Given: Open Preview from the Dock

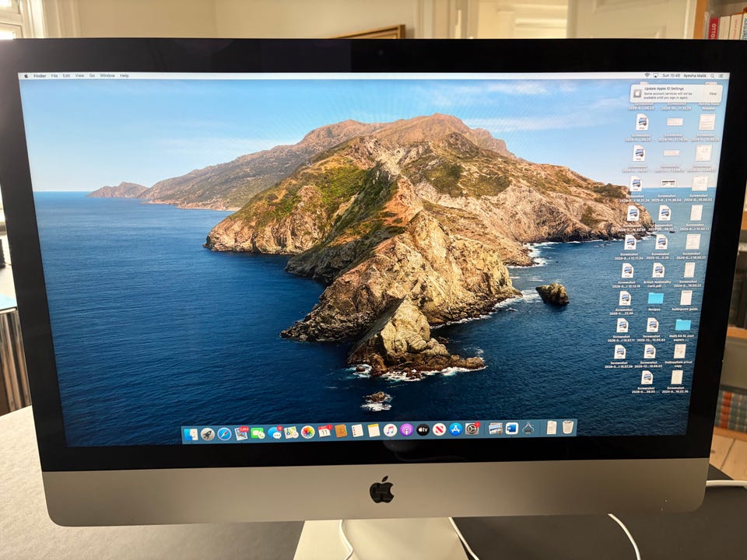Looking at the screenshot, I should pyautogui.click(x=496, y=429).
